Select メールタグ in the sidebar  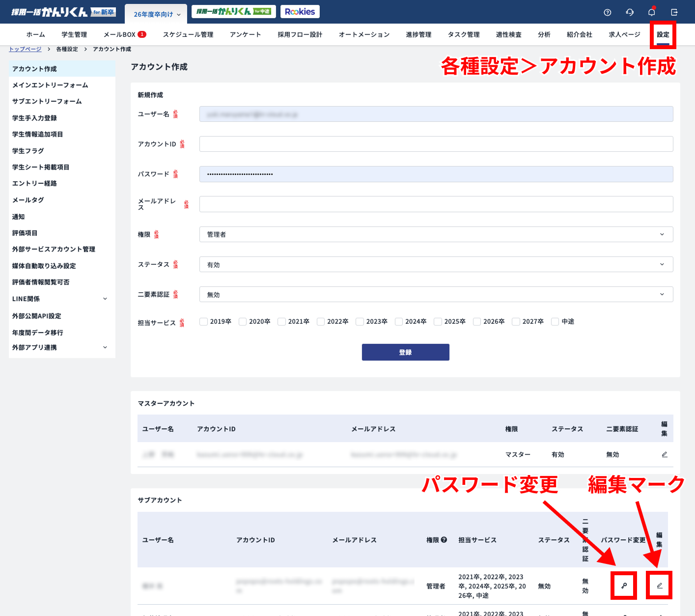28,200
